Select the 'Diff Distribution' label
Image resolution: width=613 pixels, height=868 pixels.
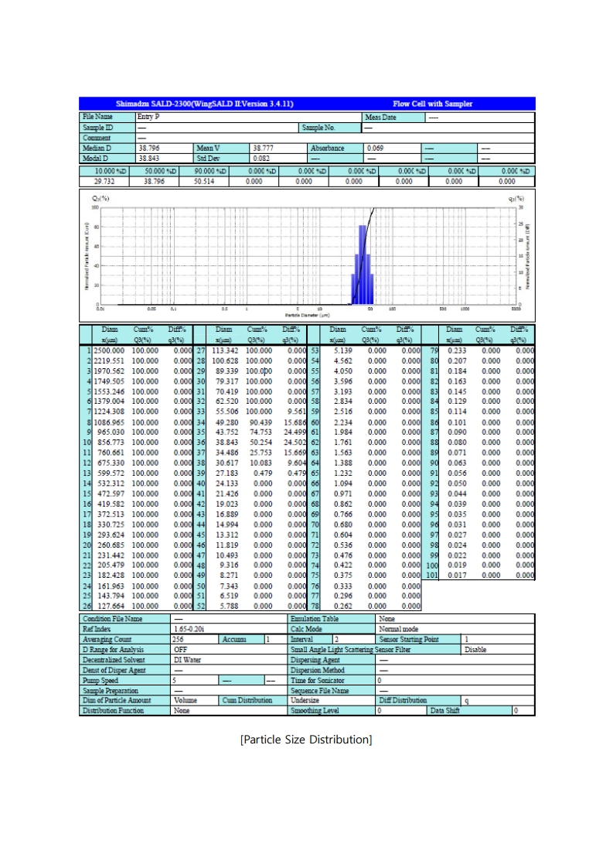click(404, 701)
